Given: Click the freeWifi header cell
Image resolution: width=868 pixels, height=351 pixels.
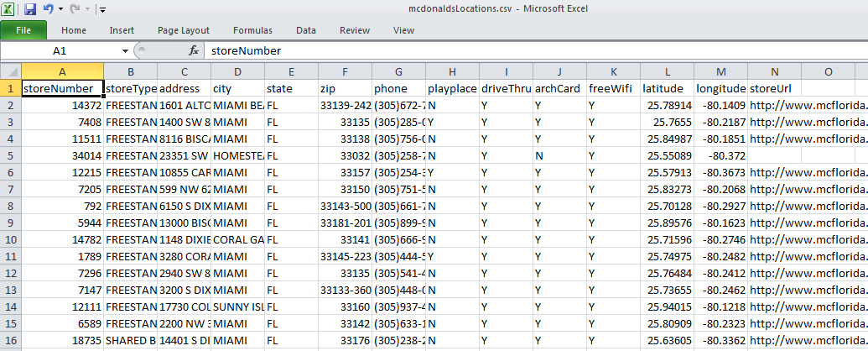Looking at the screenshot, I should coord(614,88).
